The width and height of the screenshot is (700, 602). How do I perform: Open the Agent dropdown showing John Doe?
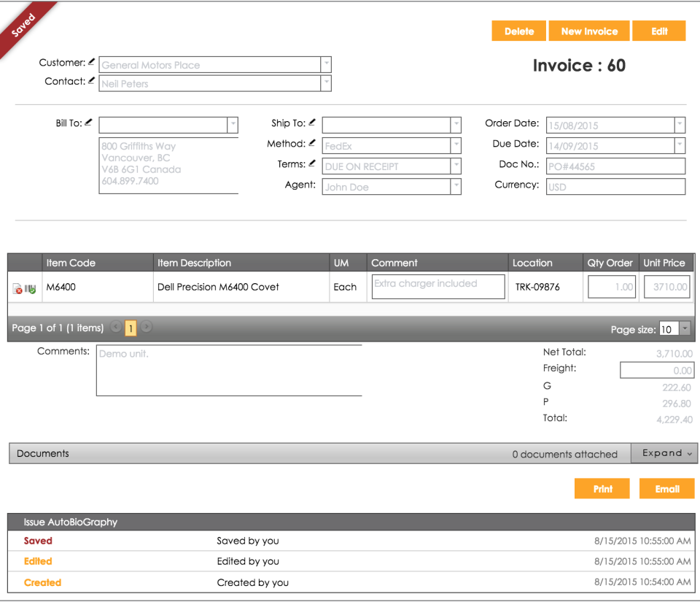pyautogui.click(x=456, y=187)
